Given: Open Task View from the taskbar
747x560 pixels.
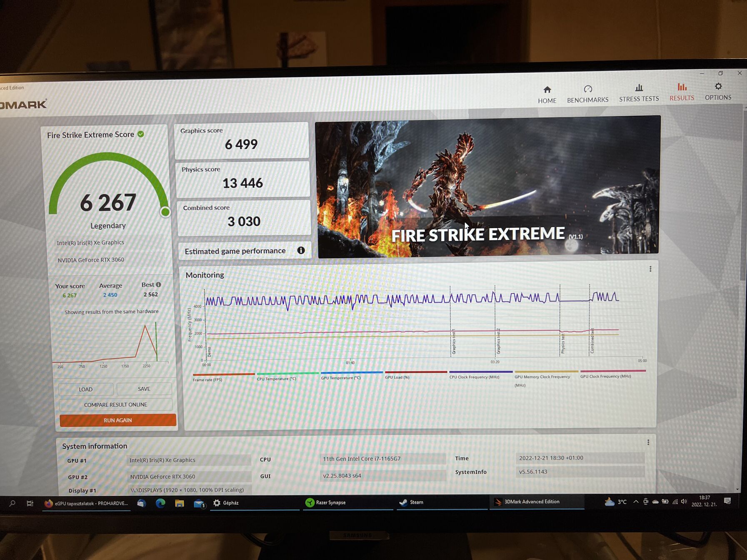Looking at the screenshot, I should pos(30,503).
